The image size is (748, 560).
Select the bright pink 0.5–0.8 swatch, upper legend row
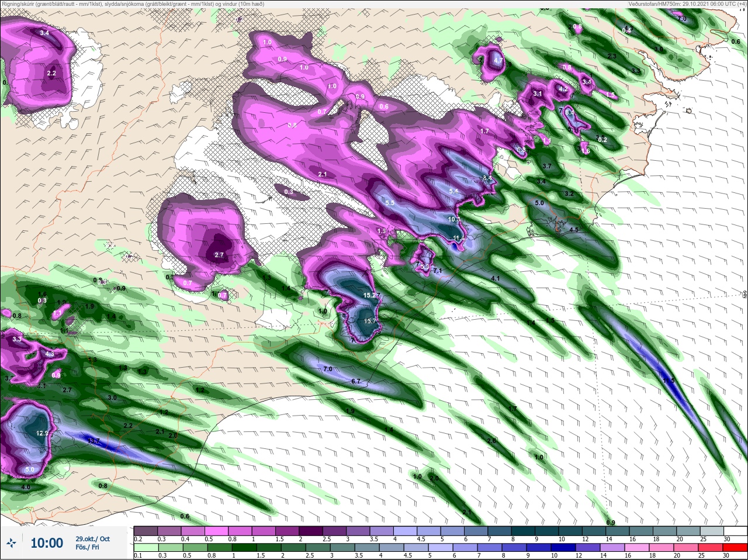[216, 531]
